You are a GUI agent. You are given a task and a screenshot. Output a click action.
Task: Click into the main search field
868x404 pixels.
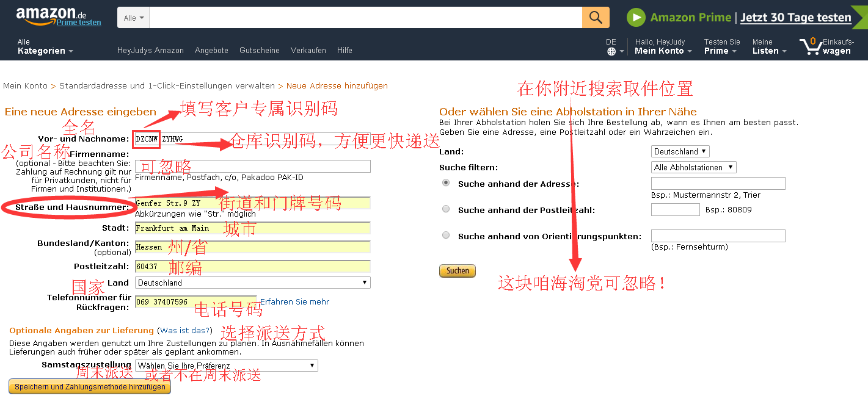point(365,18)
